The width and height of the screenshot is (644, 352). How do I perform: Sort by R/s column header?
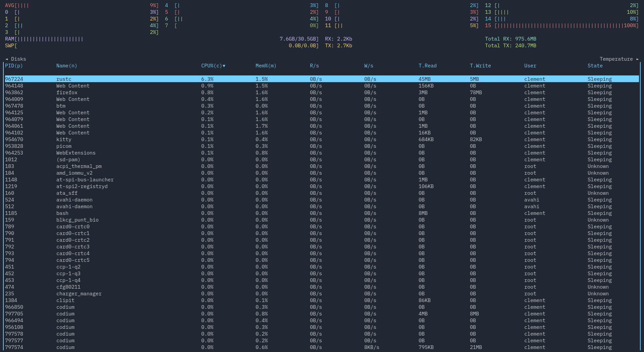(x=314, y=66)
